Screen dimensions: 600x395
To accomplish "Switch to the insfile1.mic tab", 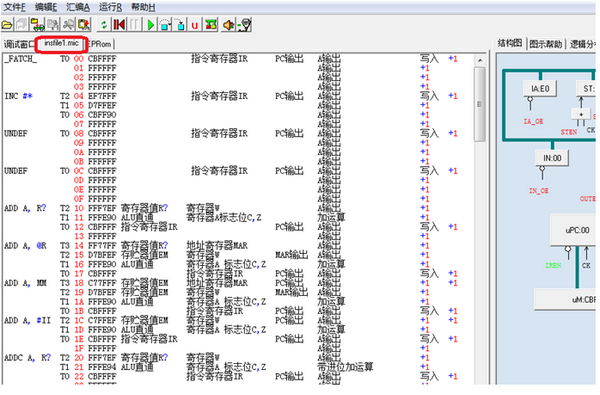I will (61, 43).
